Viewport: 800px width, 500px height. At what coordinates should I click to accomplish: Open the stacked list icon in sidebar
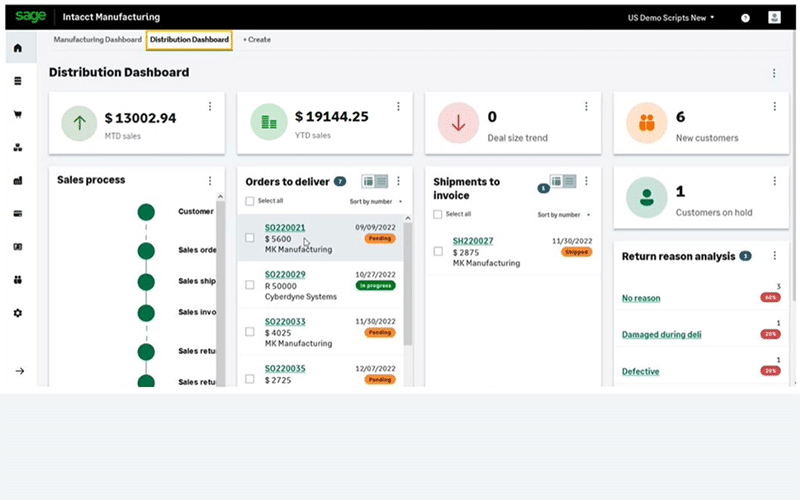pos(18,81)
